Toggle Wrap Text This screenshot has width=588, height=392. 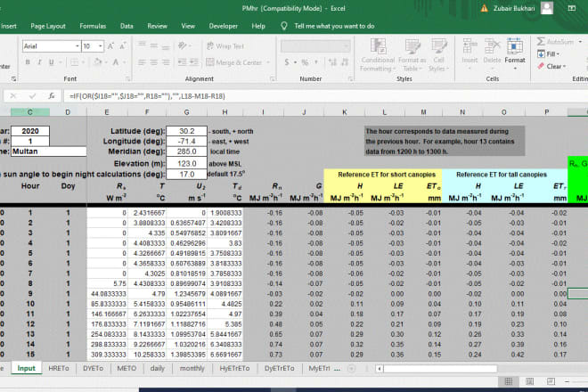pos(225,46)
